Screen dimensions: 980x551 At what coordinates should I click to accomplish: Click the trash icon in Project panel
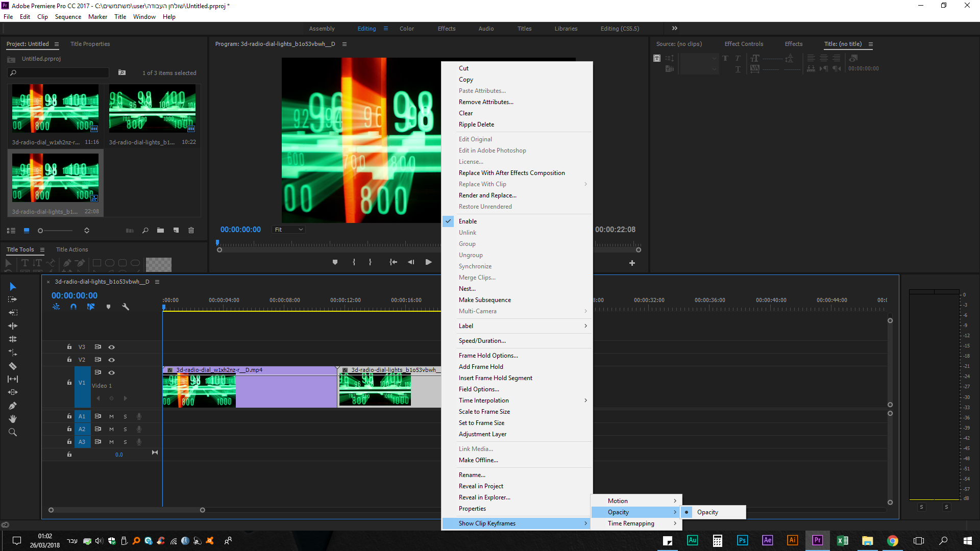point(191,231)
